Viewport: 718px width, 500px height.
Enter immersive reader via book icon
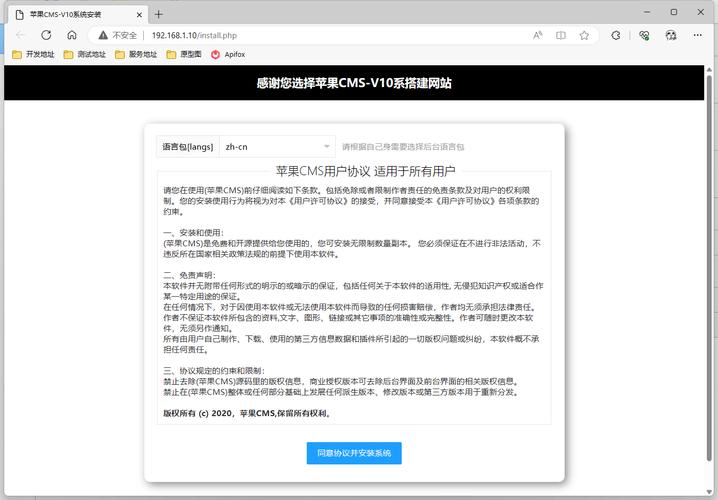click(560, 35)
